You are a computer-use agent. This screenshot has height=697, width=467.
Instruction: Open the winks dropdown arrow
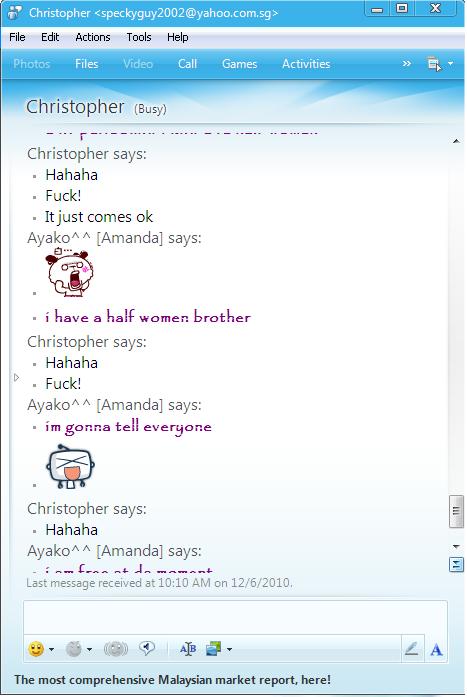89,649
